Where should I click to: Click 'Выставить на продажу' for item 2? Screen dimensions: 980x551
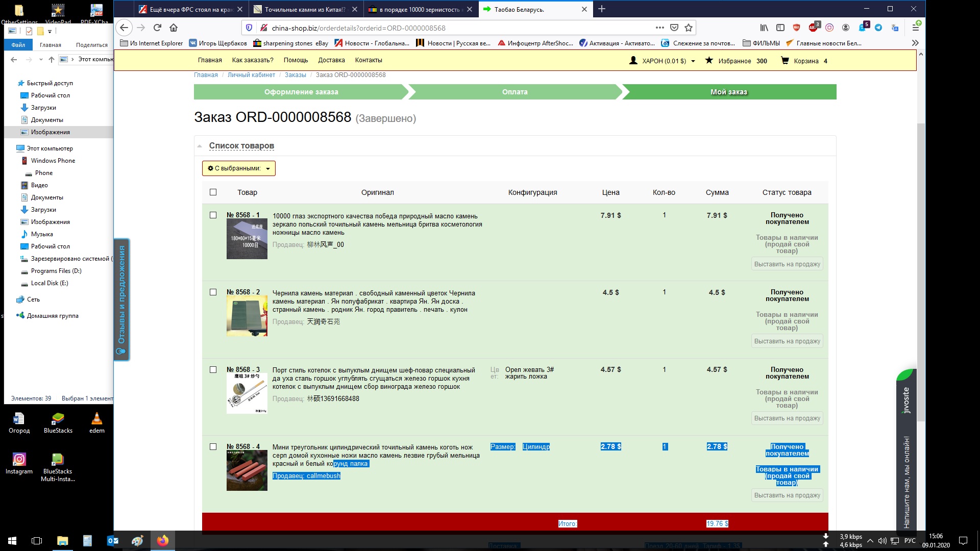pos(787,341)
